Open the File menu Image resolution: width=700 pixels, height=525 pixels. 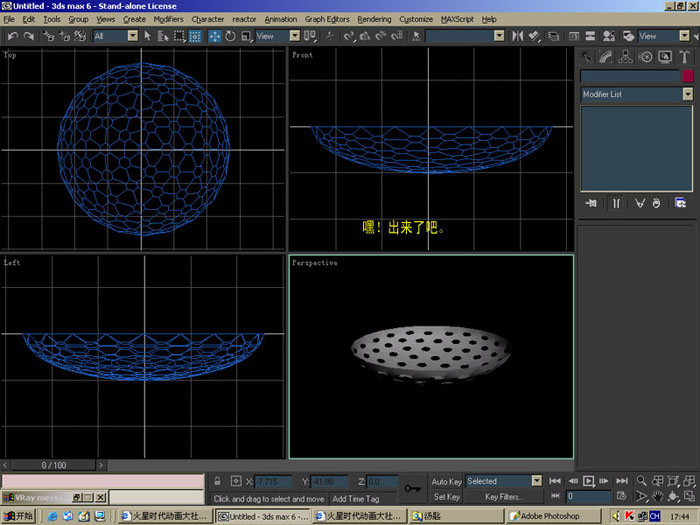click(9, 19)
